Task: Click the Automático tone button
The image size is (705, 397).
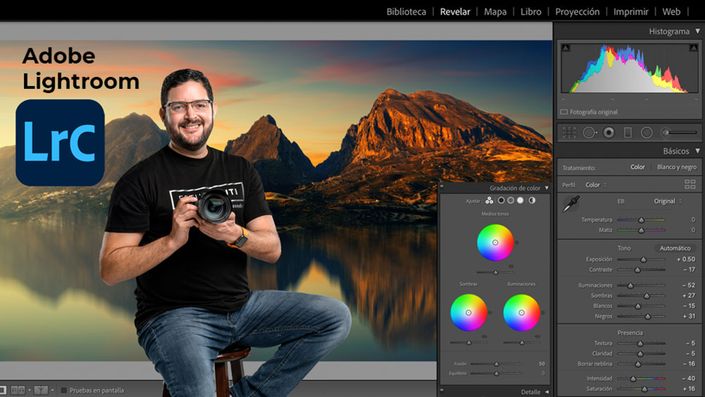Action: (x=674, y=248)
